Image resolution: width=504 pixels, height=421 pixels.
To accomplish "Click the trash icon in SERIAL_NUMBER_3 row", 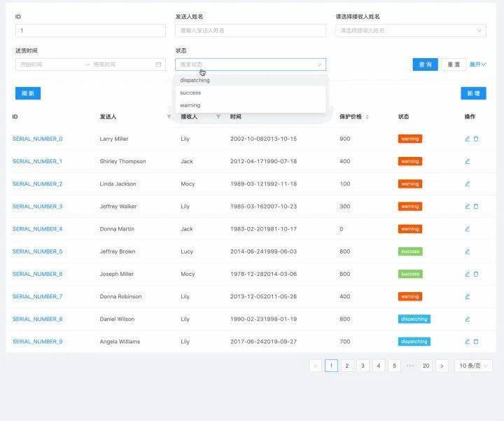I will 476,207.
